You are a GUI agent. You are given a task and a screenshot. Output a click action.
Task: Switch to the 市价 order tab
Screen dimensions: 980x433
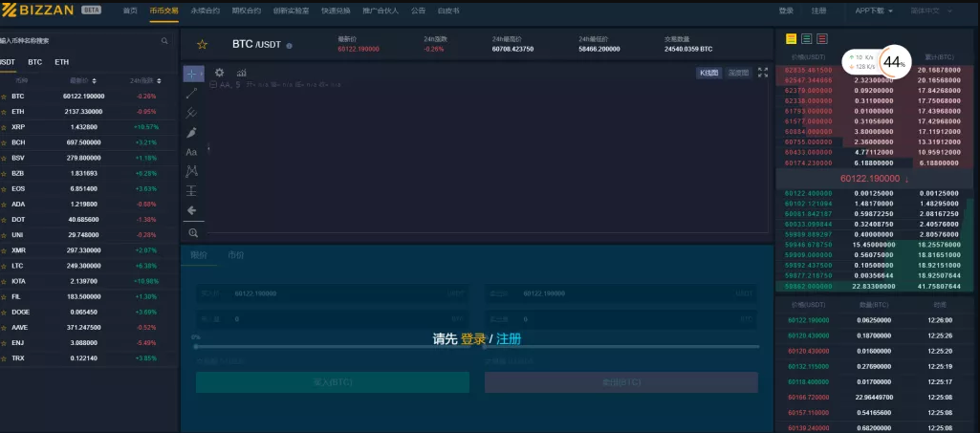tap(235, 255)
